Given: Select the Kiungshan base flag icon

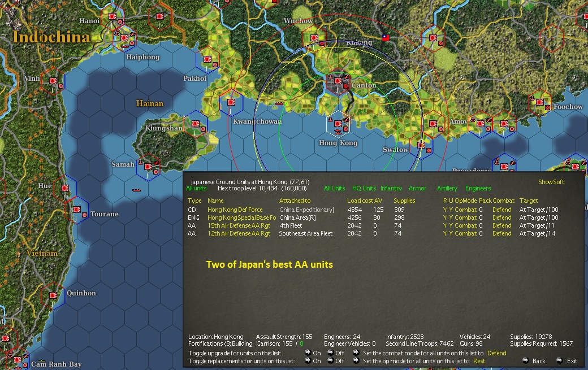Looking at the screenshot, I should [x=195, y=124].
